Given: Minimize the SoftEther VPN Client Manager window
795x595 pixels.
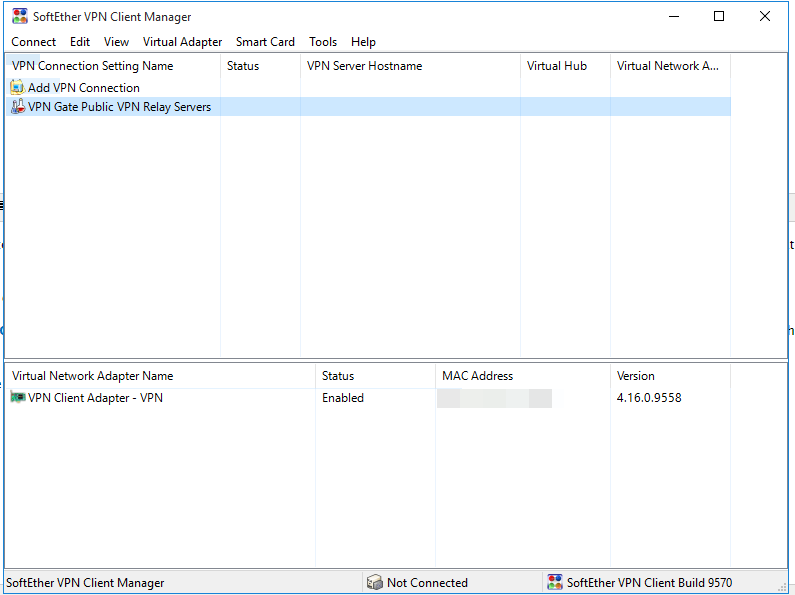Looking at the screenshot, I should pyautogui.click(x=673, y=16).
